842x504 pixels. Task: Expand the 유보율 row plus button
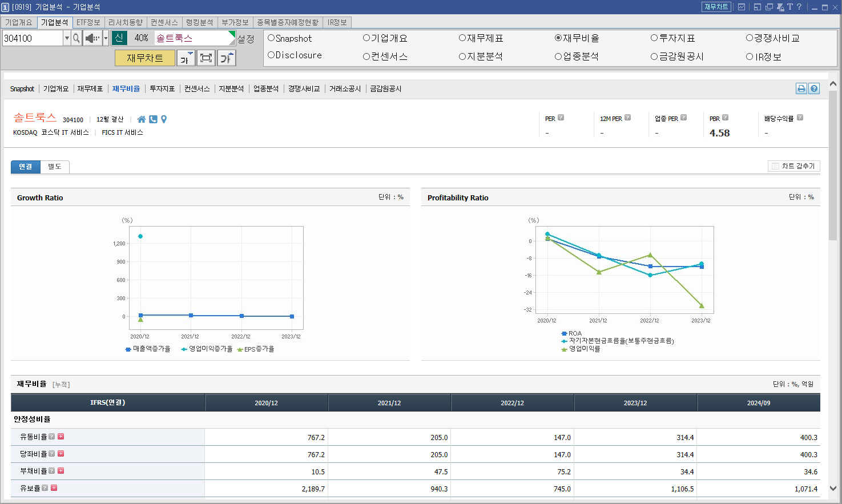[x=54, y=488]
